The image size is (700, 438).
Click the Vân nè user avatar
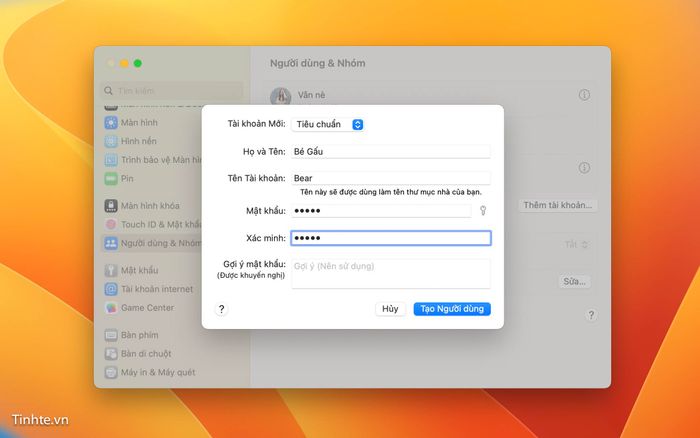click(280, 96)
